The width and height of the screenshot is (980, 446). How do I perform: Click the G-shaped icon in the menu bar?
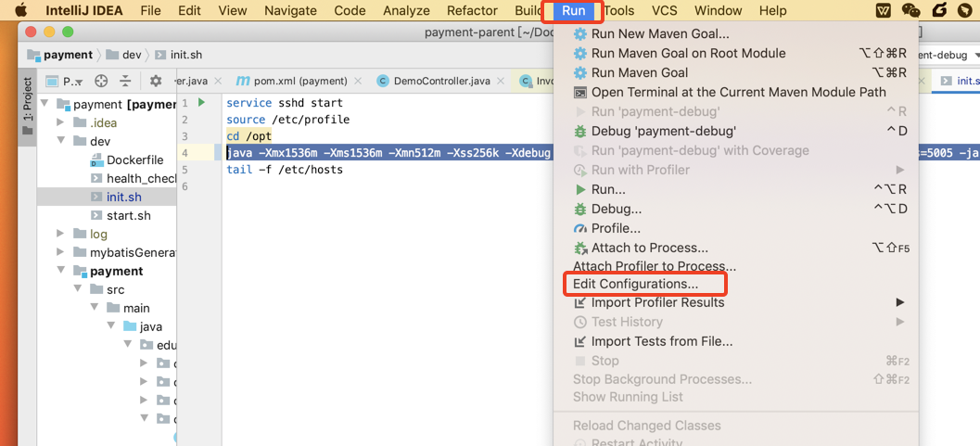point(939,10)
